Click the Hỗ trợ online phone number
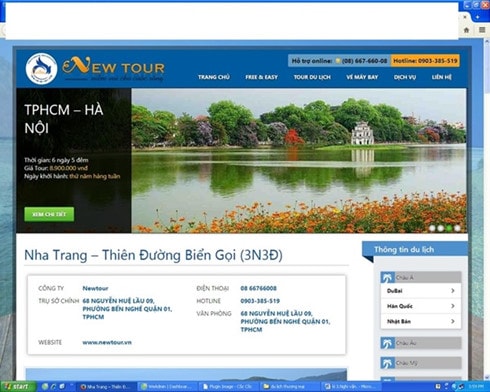Viewport: 490px width, 392px height. pyautogui.click(x=364, y=61)
